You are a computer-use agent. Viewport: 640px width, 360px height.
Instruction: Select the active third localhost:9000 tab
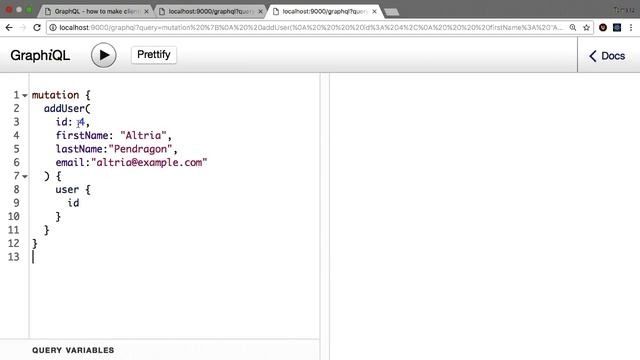coord(324,11)
